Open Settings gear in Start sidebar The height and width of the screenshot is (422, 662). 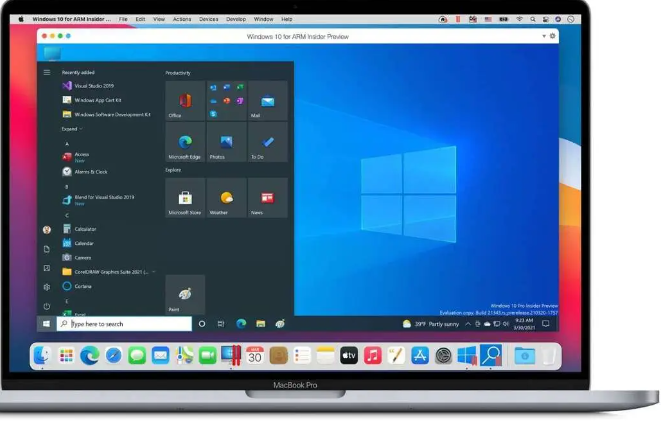pos(47,287)
